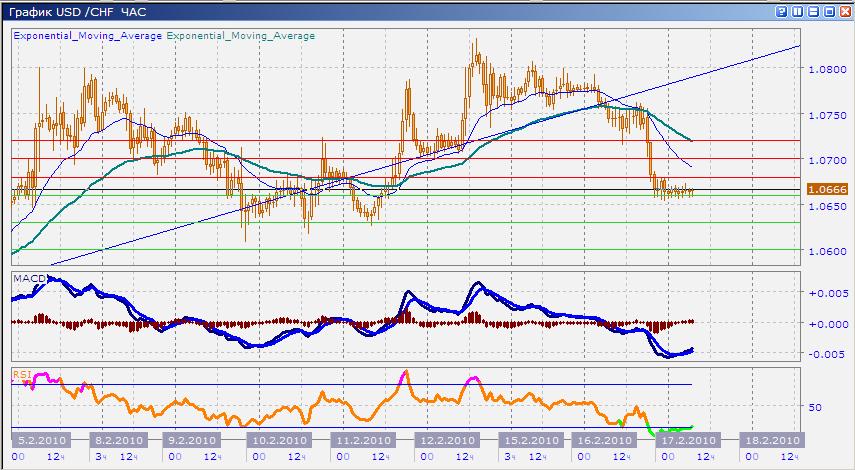Viewport: 855px width, 470px height.
Task: Click the 1.0650 price axis label
Action: point(827,207)
